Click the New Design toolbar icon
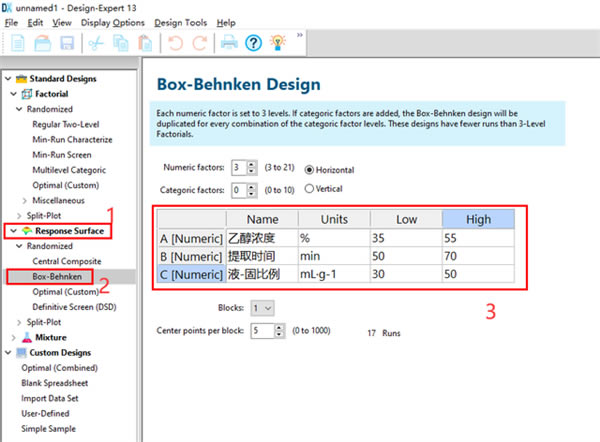Viewport: 600px width, 442px height. point(19,43)
